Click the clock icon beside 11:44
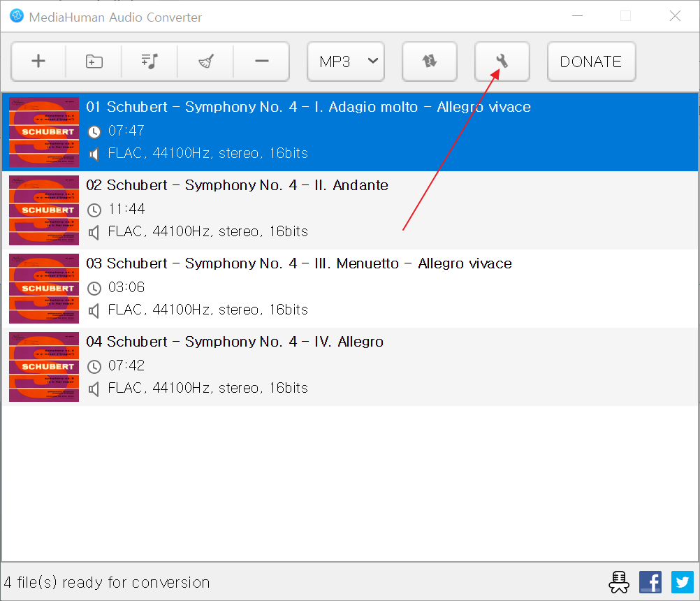 click(x=94, y=210)
